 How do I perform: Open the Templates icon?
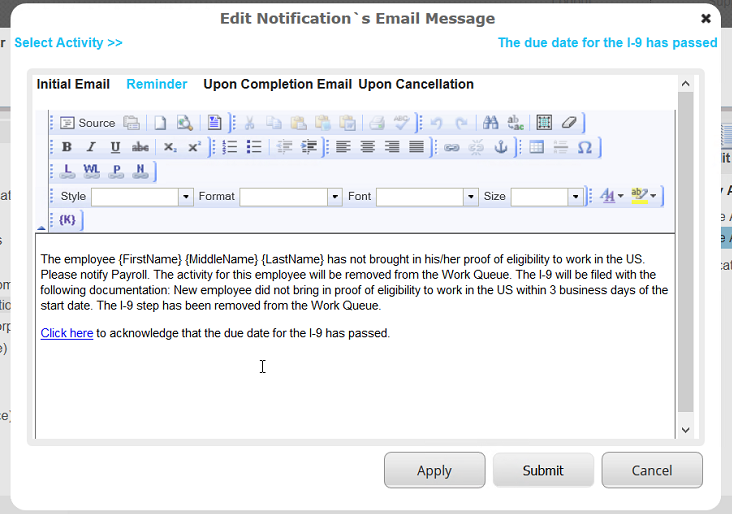214,123
